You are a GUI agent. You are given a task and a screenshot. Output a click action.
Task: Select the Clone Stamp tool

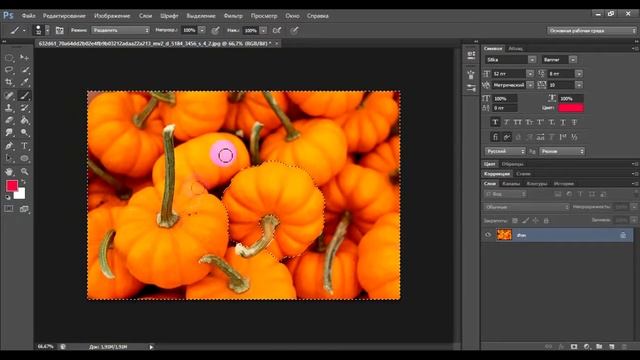[9, 108]
